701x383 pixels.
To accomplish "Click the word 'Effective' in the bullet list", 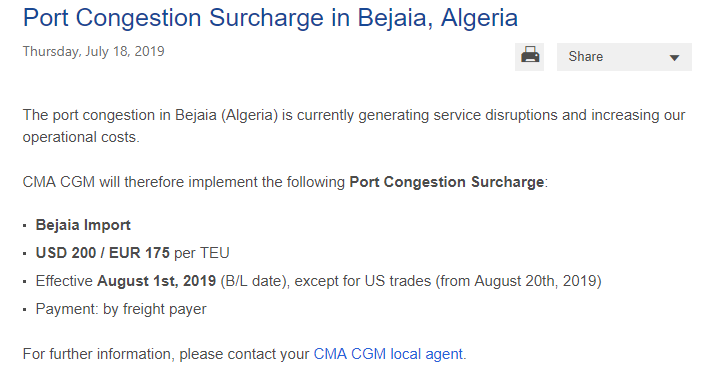I will point(64,281).
